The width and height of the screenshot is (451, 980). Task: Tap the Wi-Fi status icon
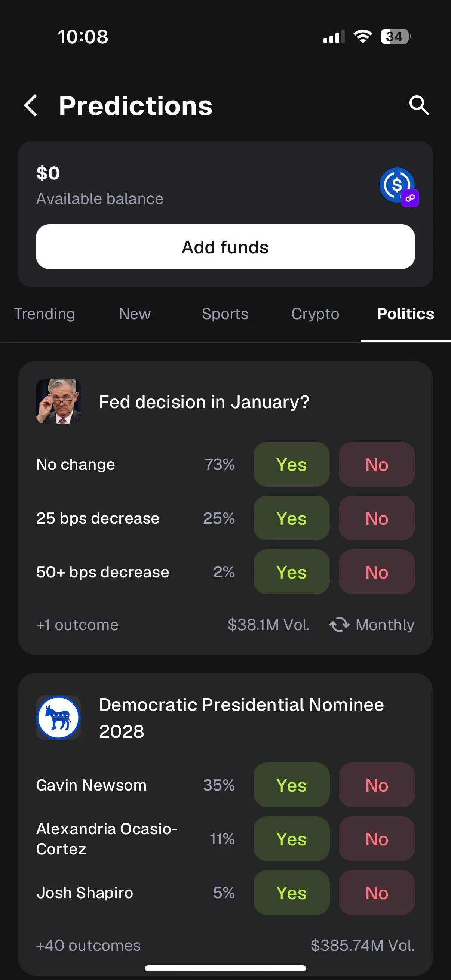click(363, 37)
